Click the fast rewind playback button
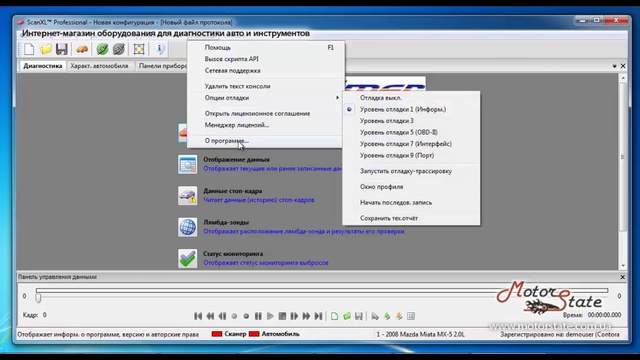640x360 pixels. pos(210,316)
